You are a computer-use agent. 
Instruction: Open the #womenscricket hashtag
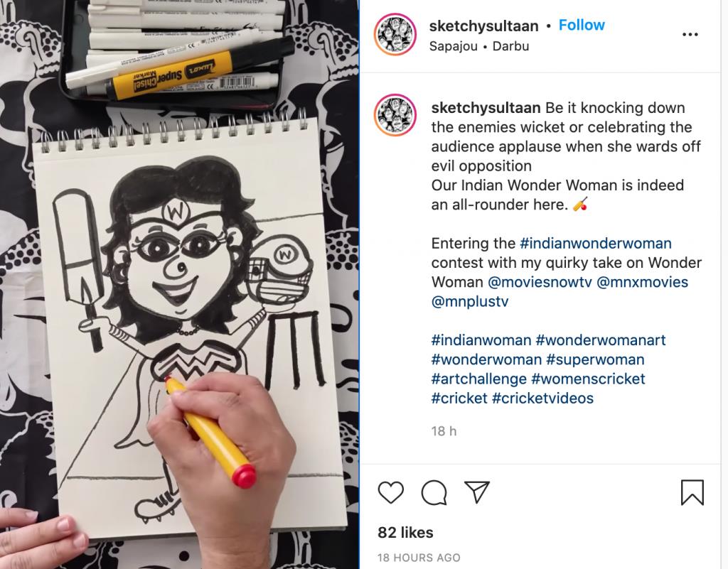tap(588, 379)
